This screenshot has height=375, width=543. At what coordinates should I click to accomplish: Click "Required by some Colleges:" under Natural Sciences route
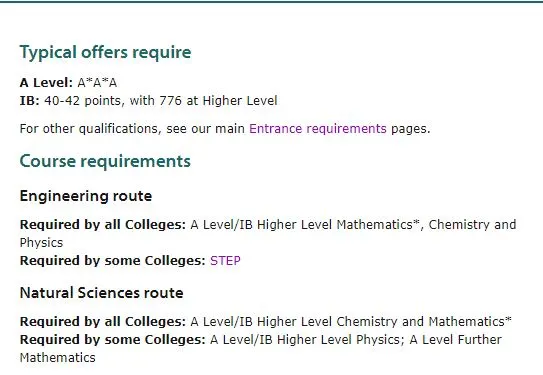point(113,340)
